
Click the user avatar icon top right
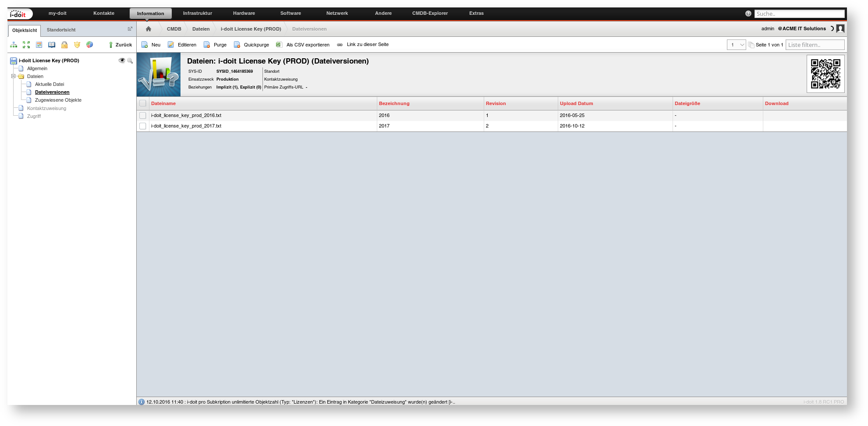click(840, 28)
